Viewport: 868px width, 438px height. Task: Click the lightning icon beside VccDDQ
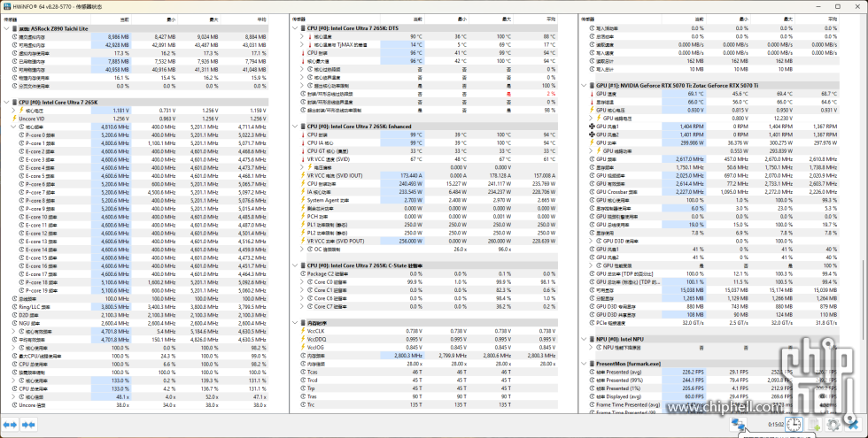[303, 339]
